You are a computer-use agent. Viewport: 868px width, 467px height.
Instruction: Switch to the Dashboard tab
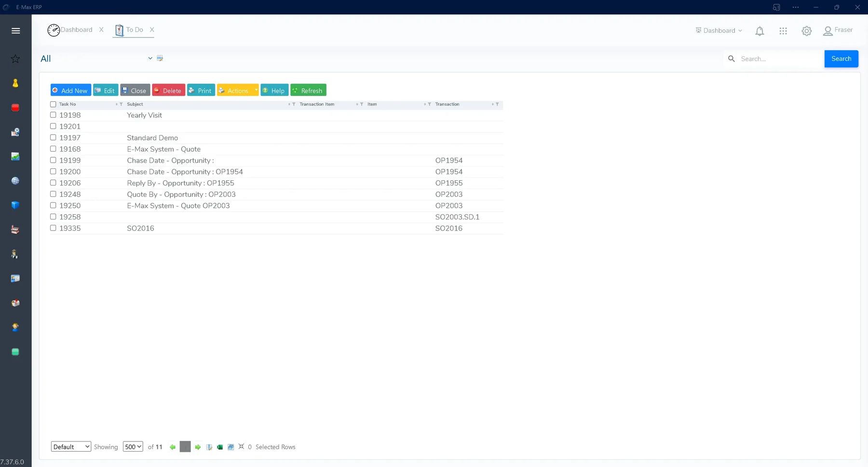[x=70, y=30]
